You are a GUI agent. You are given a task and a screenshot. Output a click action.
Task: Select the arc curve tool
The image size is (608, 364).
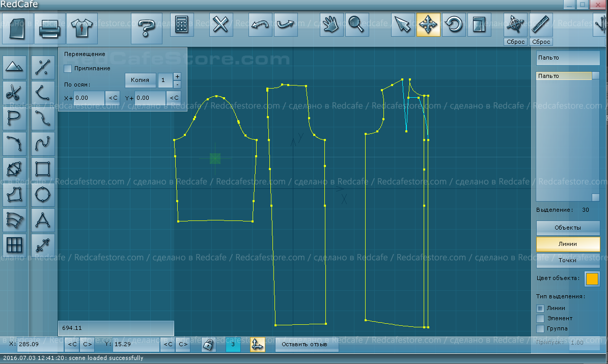[43, 92]
